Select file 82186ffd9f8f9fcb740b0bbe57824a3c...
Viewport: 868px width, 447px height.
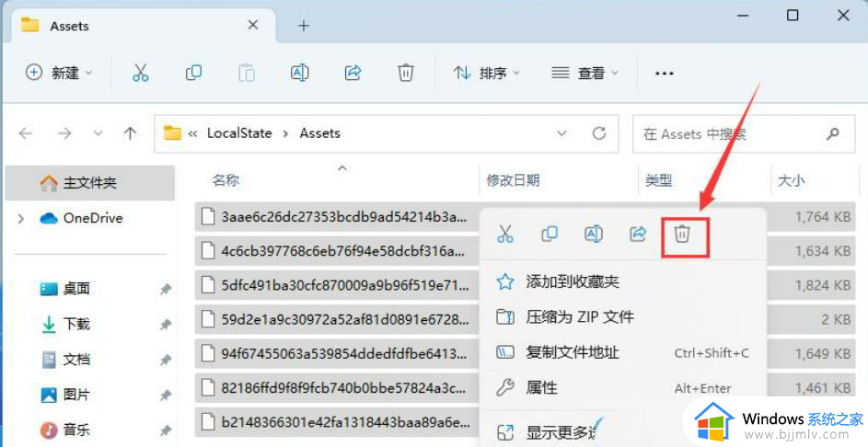click(337, 388)
